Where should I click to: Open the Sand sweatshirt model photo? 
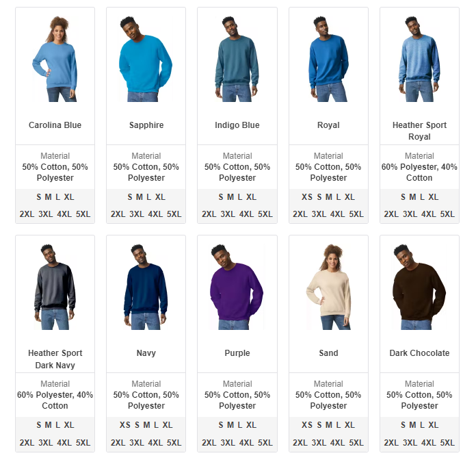328,287
